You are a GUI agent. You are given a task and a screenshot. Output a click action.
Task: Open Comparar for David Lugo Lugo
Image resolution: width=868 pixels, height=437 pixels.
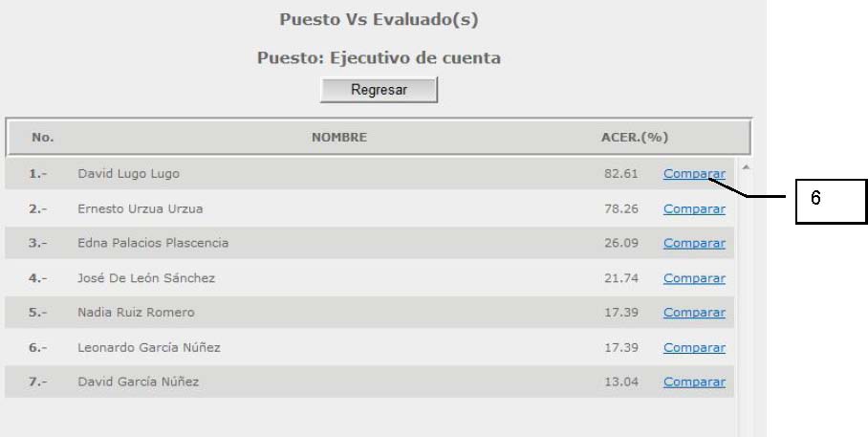tap(694, 174)
